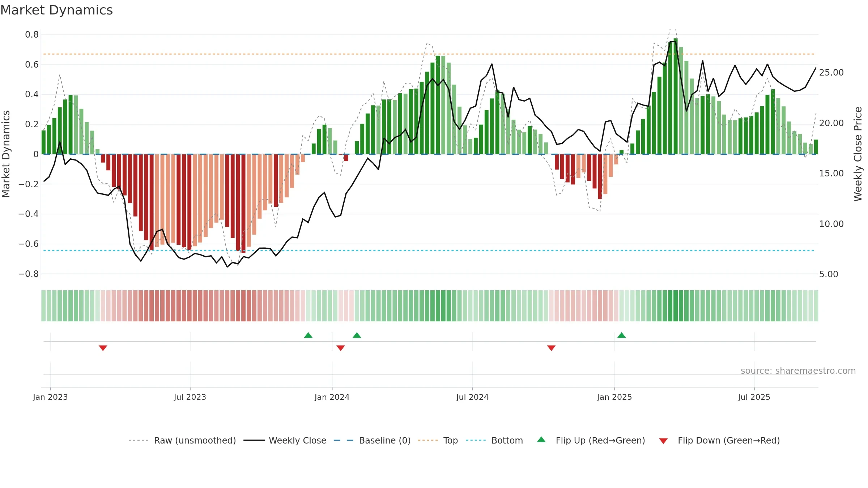Select the green flip-up marker just after Jan 2024
This screenshot has height=488, width=868.
pos(357,335)
